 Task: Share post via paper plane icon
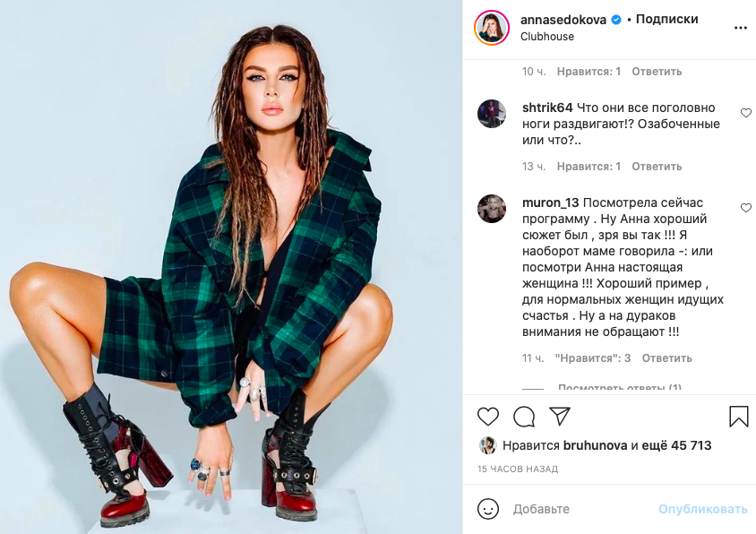(x=560, y=416)
